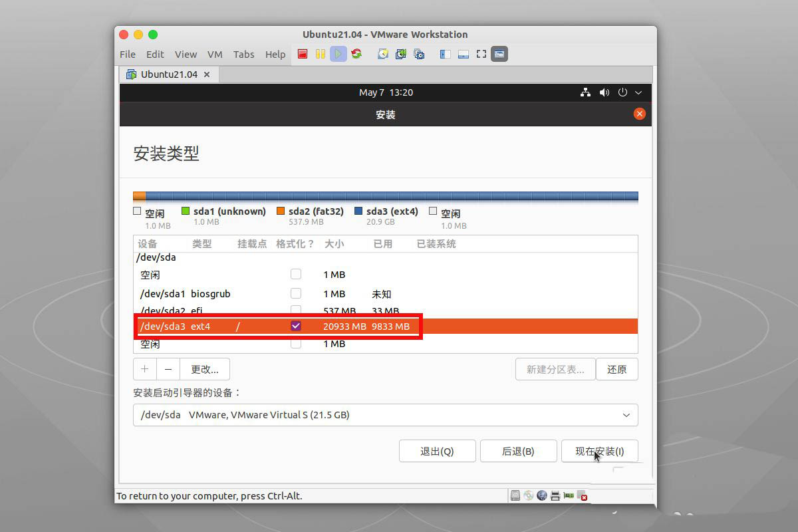
Task: Click the orange sda2 (fat32) legend swatch
Action: (x=281, y=211)
